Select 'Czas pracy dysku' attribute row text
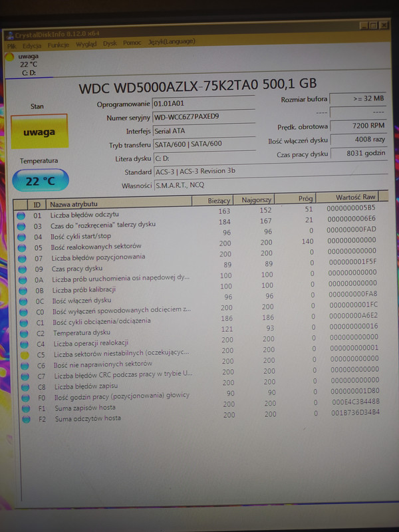Image resolution: width=399 pixels, height=532 pixels. (77, 269)
